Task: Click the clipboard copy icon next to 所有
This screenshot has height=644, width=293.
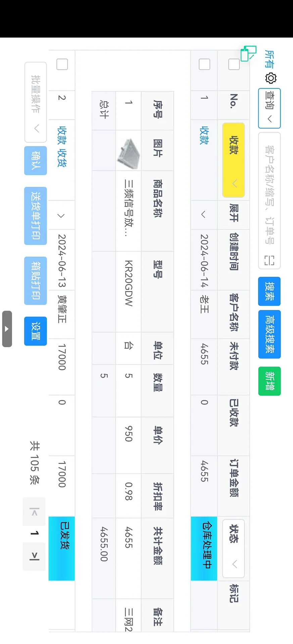Action: (x=248, y=53)
